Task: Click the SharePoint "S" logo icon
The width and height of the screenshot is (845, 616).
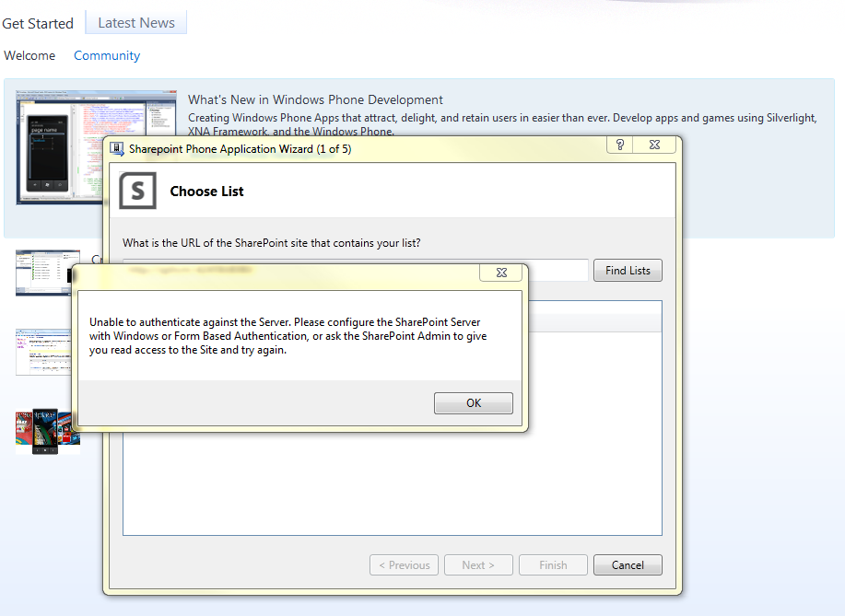Action: pos(137,191)
